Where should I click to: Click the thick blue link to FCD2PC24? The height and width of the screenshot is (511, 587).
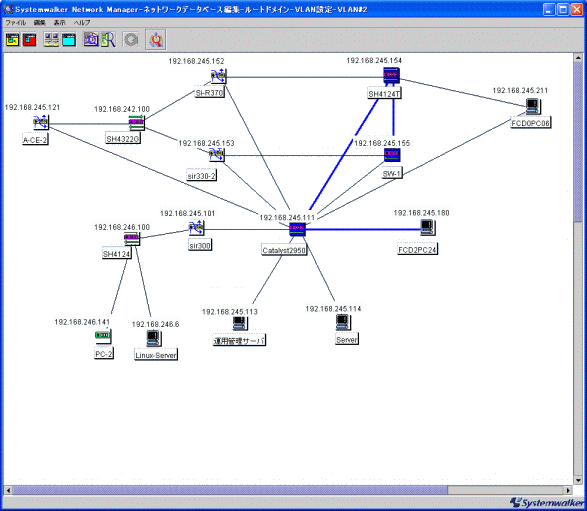coord(363,229)
